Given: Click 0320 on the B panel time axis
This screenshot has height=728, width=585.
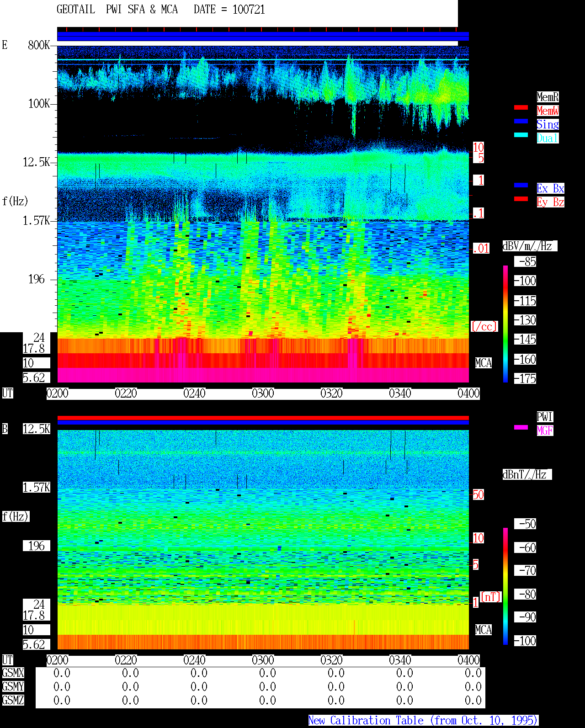Looking at the screenshot, I should pyautogui.click(x=332, y=660).
